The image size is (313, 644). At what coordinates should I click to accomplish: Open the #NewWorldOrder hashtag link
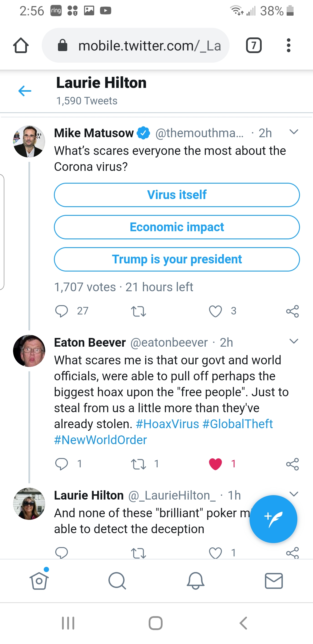coord(101,440)
